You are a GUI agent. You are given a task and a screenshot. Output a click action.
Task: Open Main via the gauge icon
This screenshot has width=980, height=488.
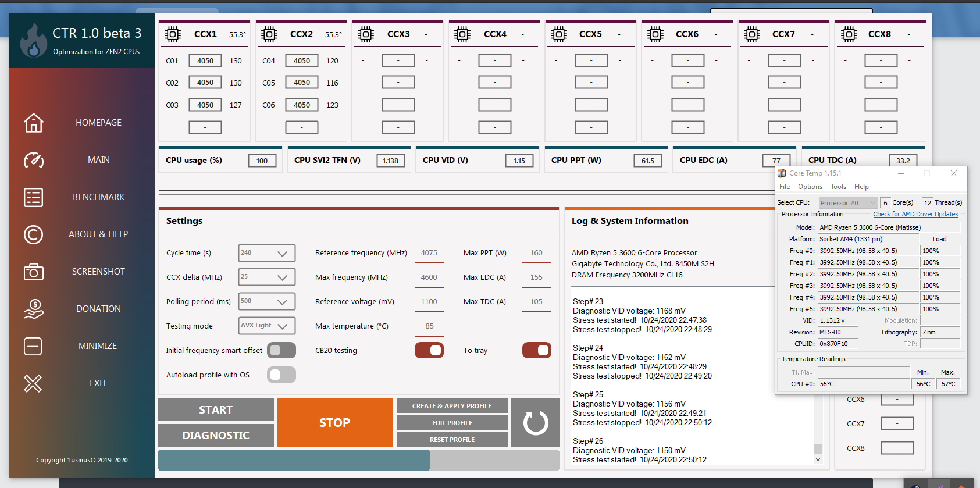pyautogui.click(x=33, y=160)
